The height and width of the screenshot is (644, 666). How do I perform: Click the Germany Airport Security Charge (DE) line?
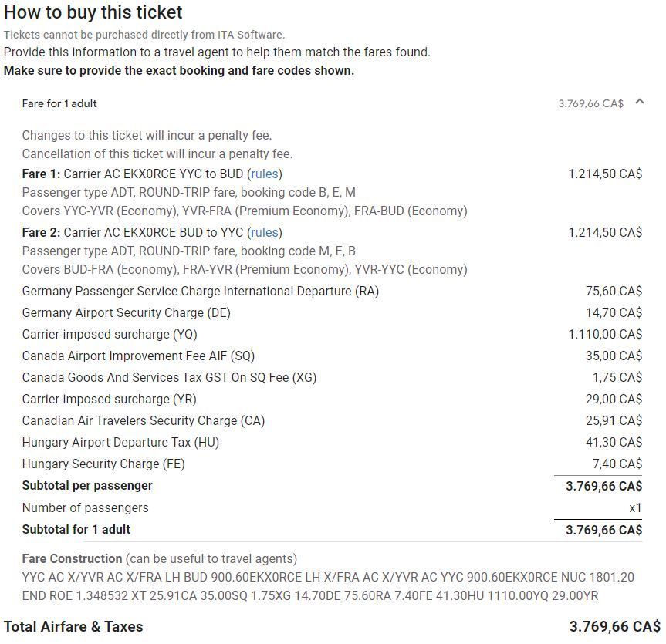(127, 313)
